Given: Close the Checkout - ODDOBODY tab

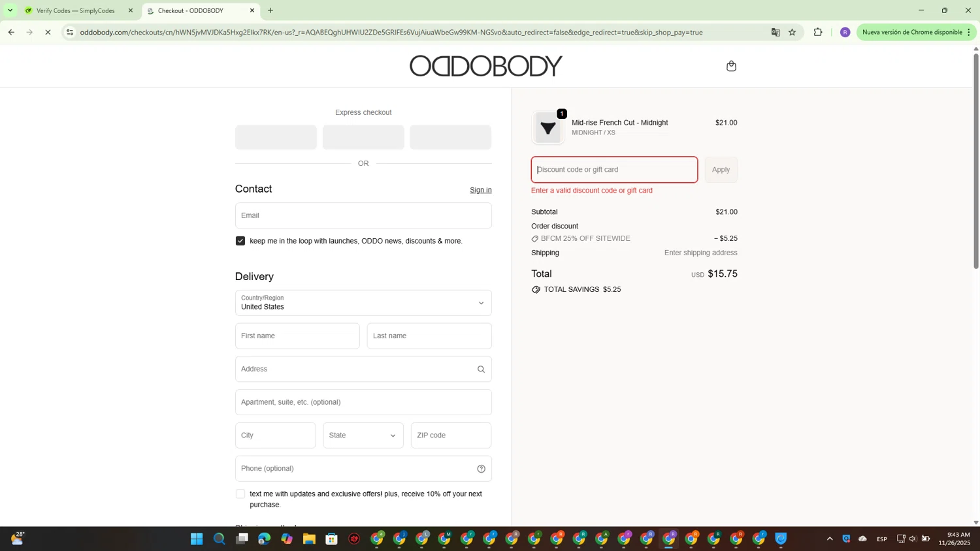Looking at the screenshot, I should pos(252,10).
